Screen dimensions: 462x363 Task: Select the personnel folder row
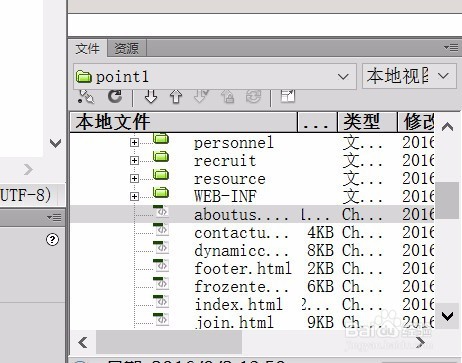pyautogui.click(x=252, y=143)
